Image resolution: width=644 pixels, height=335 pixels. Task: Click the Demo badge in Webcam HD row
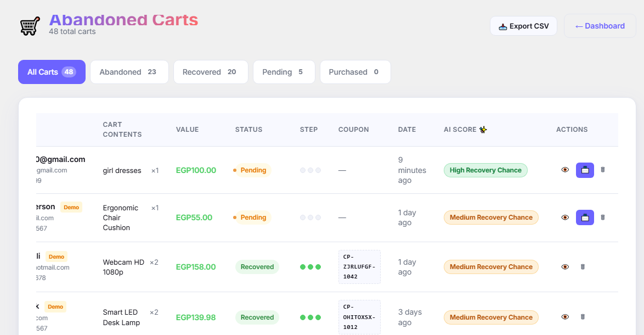coord(57,257)
